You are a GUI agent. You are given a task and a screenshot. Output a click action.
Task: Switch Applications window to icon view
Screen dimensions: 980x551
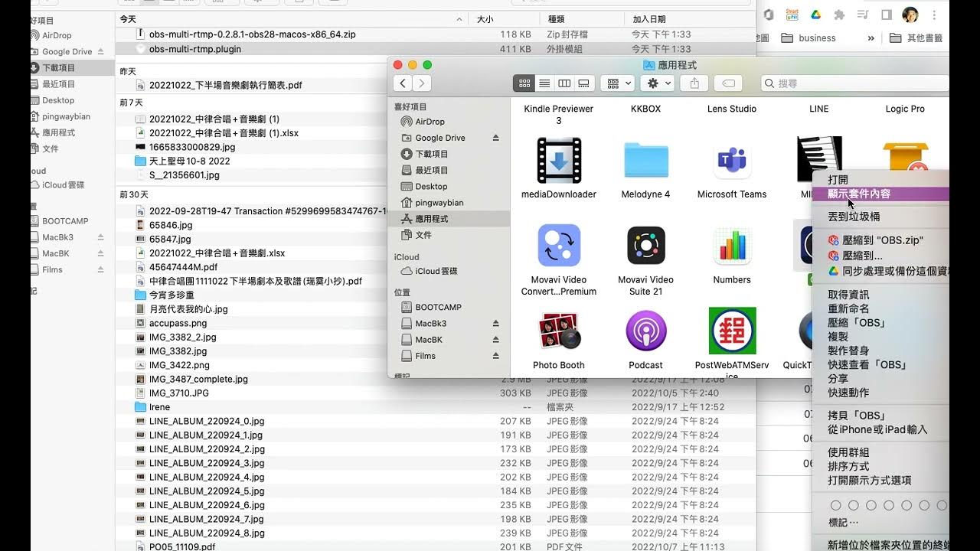[x=524, y=83]
